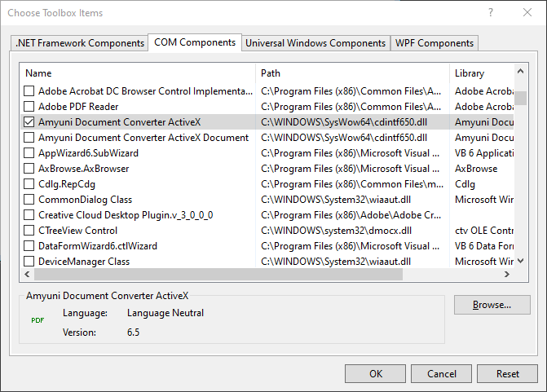
Task: Click the vertical scrollbar up arrow
Action: pyautogui.click(x=520, y=72)
